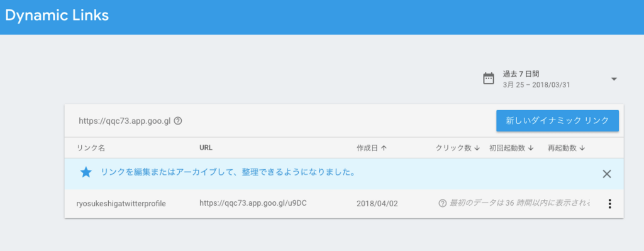Click the help icon next to qqc73.app.goo.gl domain
Viewport: 644px width, 251px height.
(x=178, y=121)
